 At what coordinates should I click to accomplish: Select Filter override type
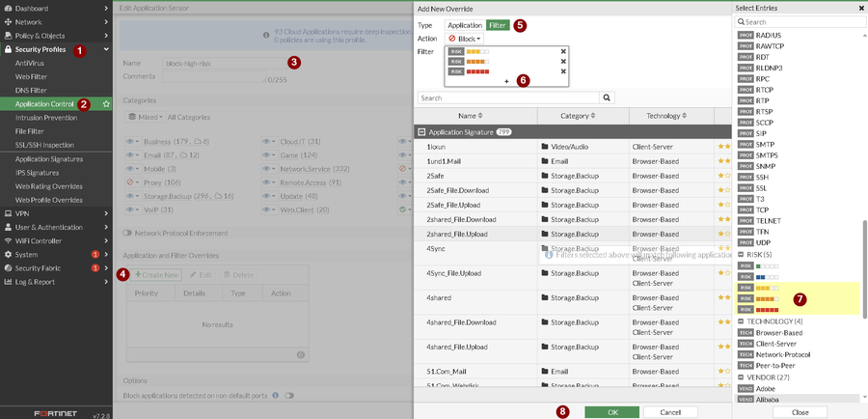coord(498,25)
